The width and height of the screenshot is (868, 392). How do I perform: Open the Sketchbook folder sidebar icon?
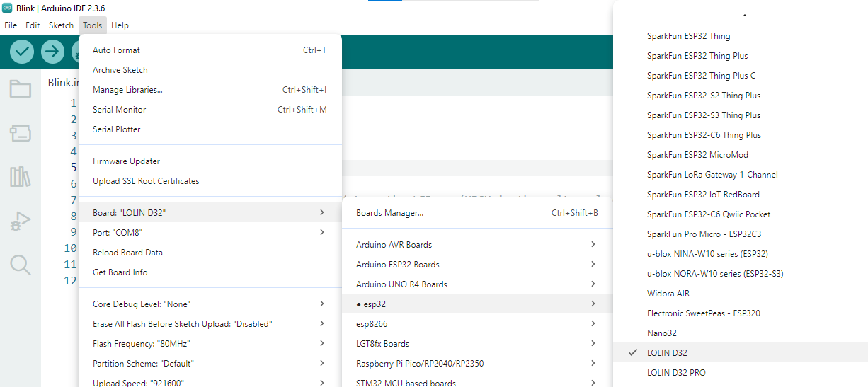point(20,89)
